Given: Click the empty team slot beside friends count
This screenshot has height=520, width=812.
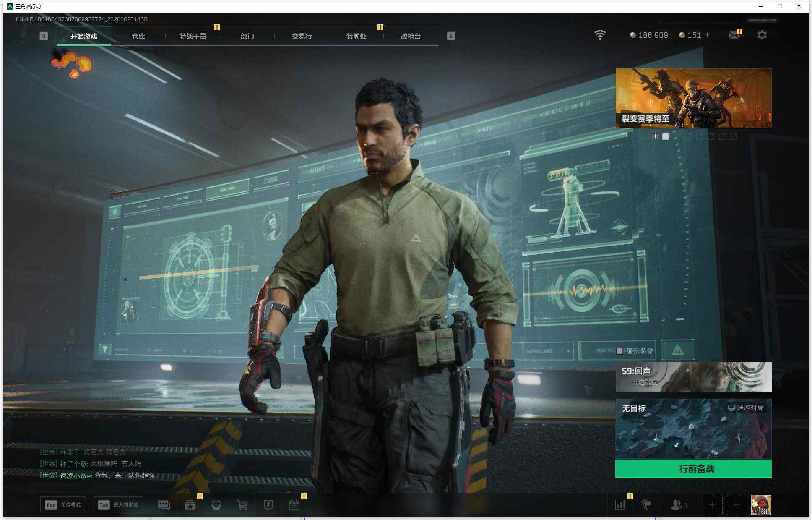Looking at the screenshot, I should tap(712, 505).
